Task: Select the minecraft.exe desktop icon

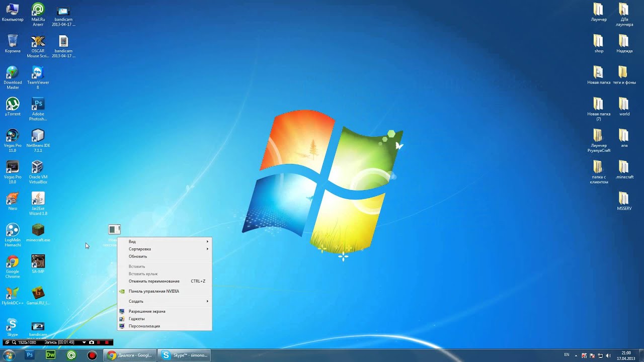Action: pos(38,233)
